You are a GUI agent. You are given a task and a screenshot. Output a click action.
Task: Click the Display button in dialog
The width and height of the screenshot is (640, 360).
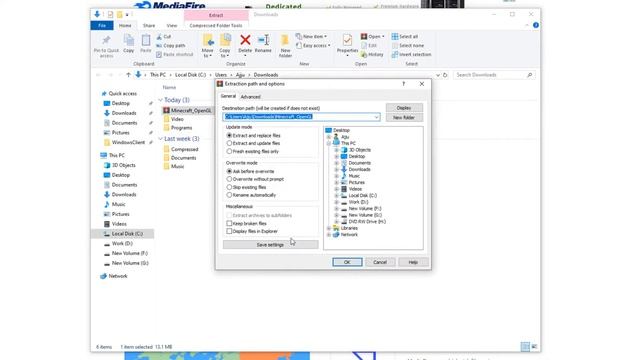404,108
